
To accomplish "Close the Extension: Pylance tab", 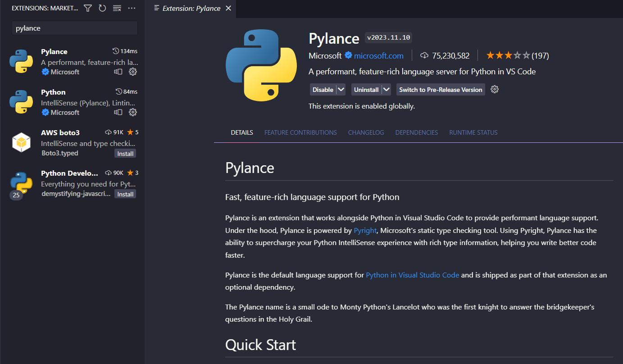I will 228,8.
